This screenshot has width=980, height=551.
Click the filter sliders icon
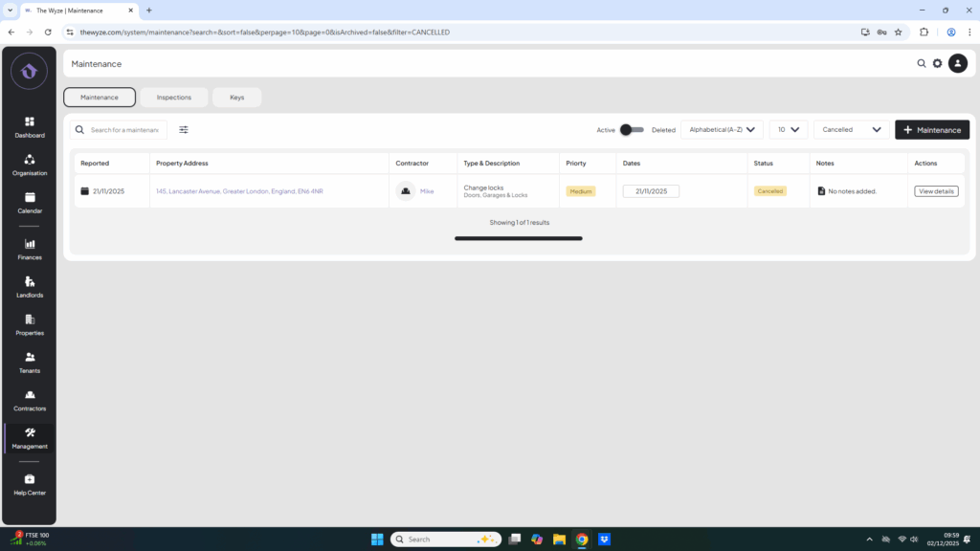point(184,130)
